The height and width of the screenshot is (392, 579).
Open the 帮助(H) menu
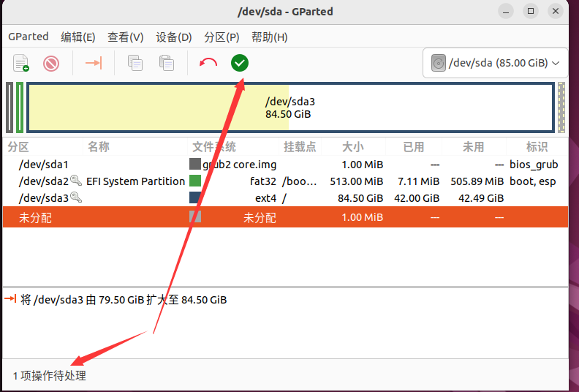(x=269, y=37)
